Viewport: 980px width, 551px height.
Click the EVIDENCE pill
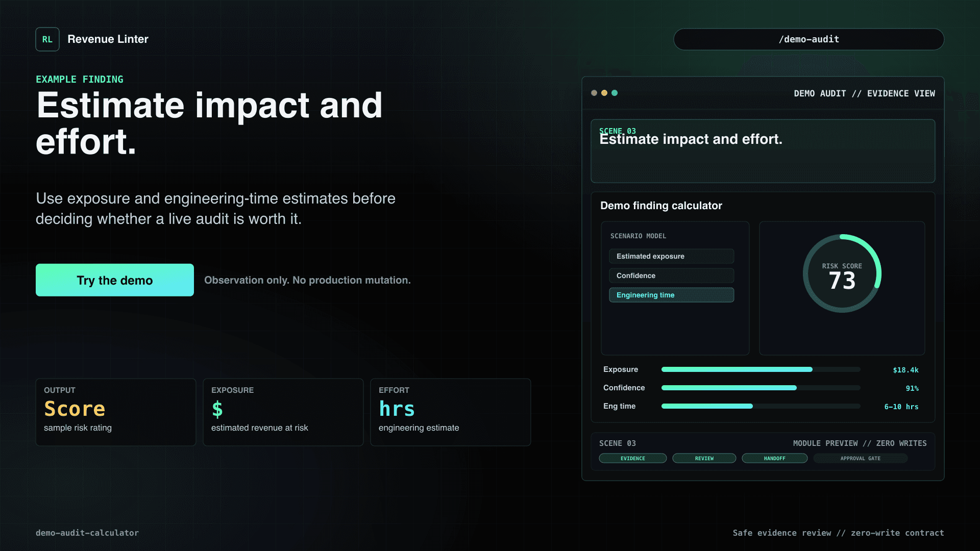coord(633,458)
